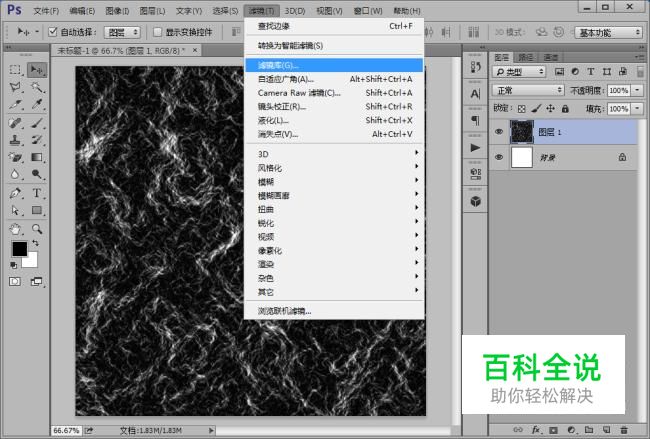Delete layer with the trash icon
The width and height of the screenshot is (650, 439).
click(624, 430)
